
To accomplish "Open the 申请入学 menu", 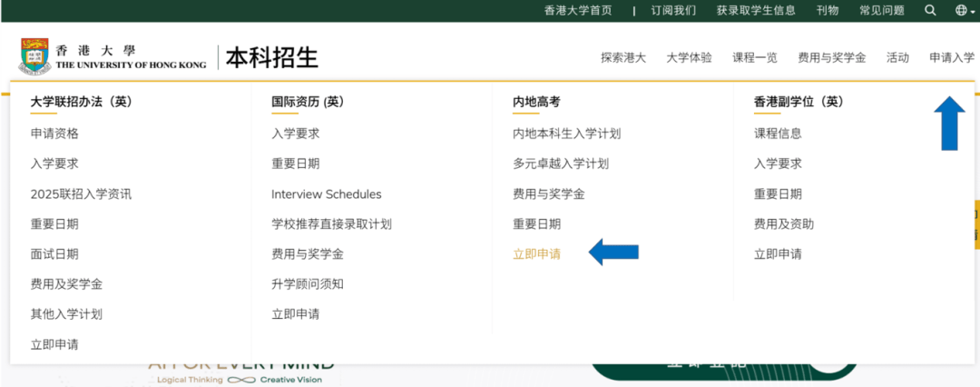I will pyautogui.click(x=951, y=57).
